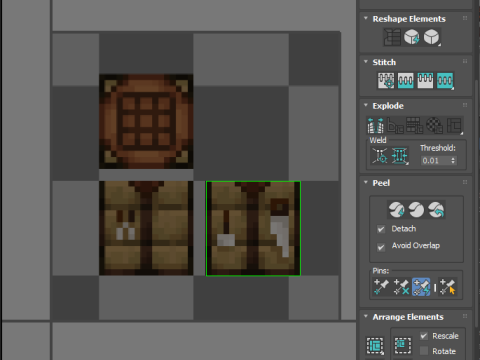
Task: Click the Threshold spinner arrows
Action: (453, 161)
